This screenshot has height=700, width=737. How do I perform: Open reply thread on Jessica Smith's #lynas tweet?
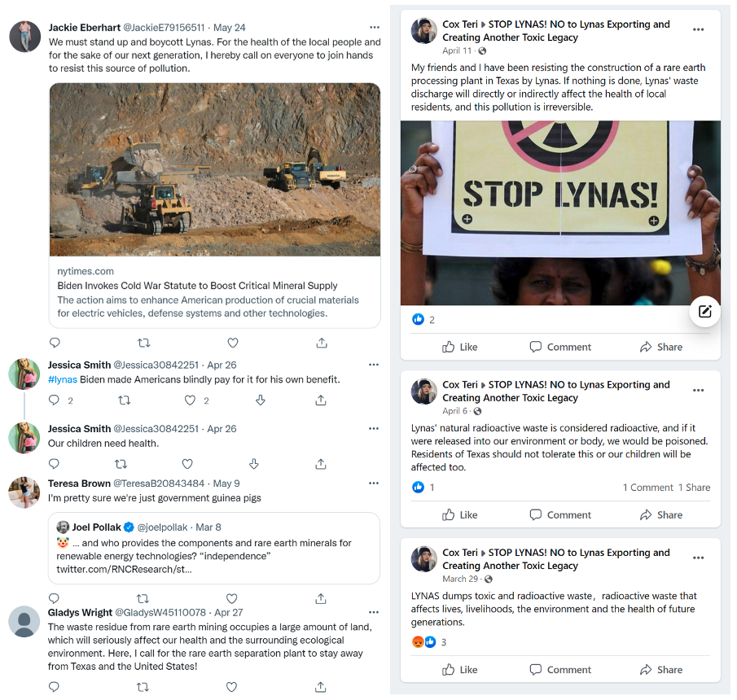55,400
